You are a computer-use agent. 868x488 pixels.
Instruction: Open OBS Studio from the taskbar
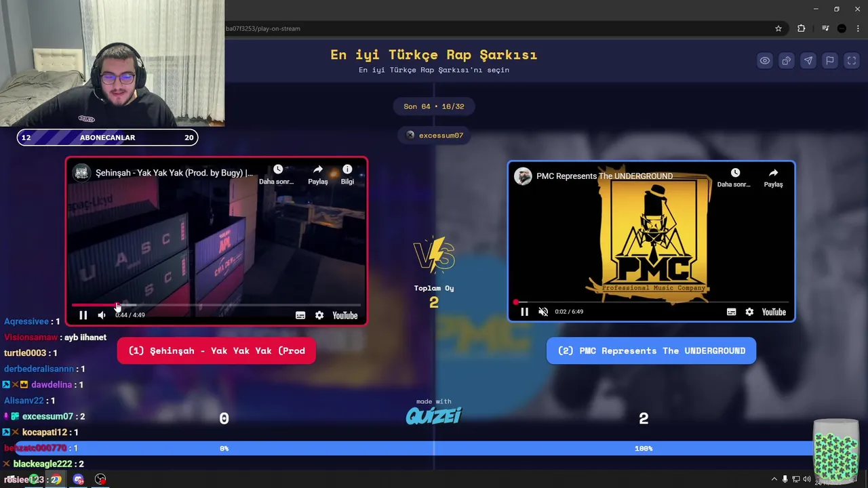tap(100, 480)
